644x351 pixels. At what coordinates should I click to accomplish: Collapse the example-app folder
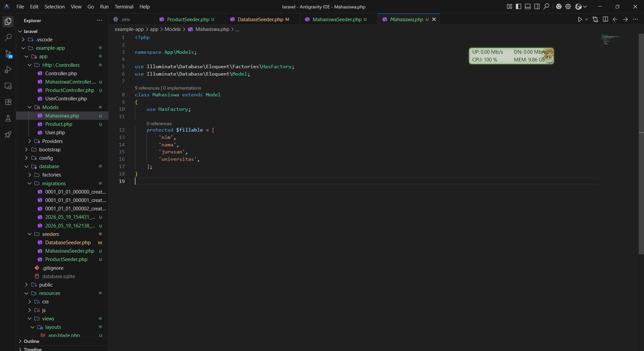point(62,48)
